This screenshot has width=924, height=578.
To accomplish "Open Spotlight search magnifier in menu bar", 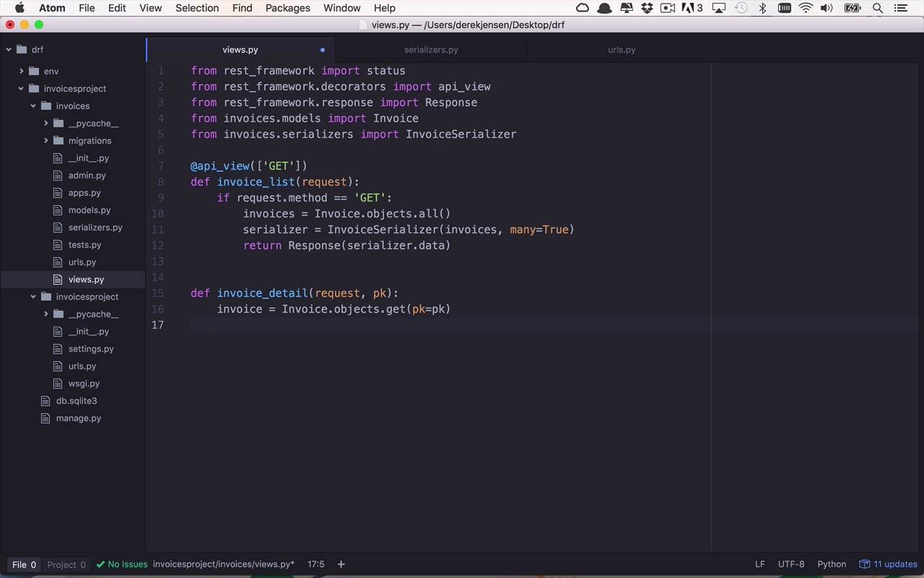I will (878, 8).
